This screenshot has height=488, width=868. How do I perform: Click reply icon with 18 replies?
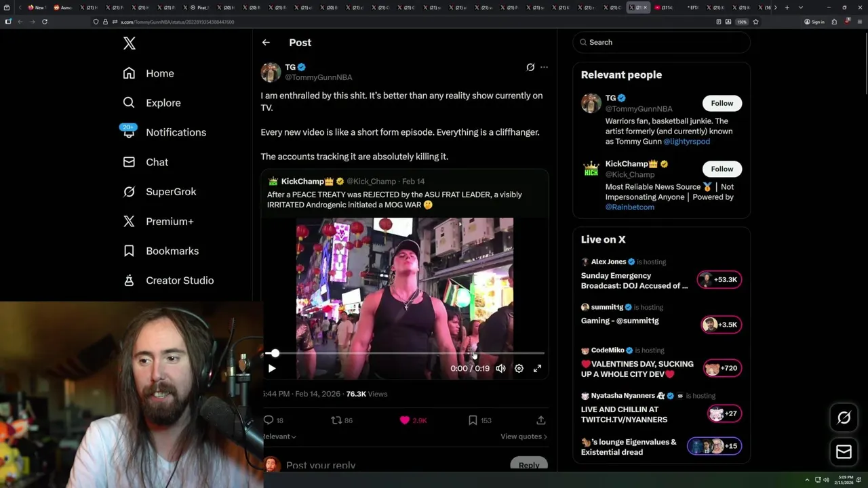click(269, 420)
